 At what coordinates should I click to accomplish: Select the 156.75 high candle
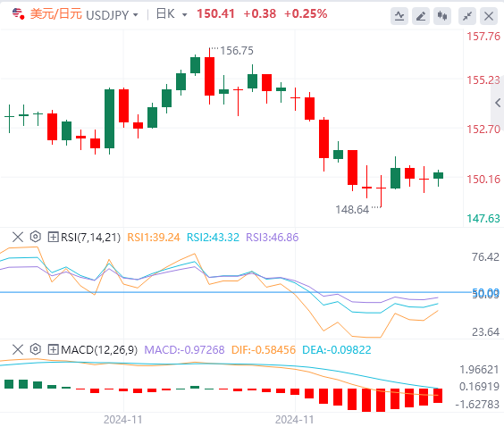click(210, 76)
